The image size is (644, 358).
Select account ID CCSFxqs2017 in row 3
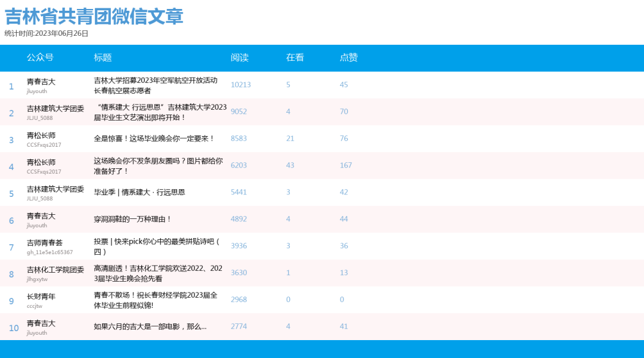point(44,145)
